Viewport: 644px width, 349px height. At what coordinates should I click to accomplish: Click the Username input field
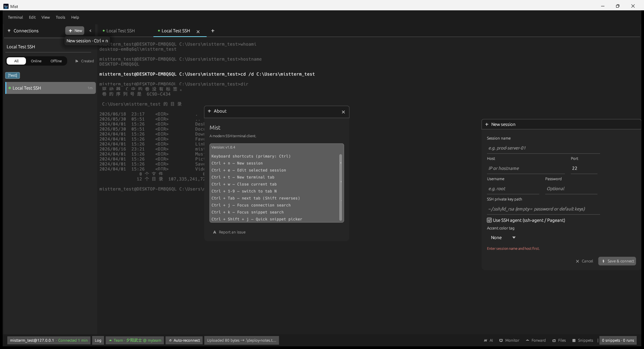(513, 188)
